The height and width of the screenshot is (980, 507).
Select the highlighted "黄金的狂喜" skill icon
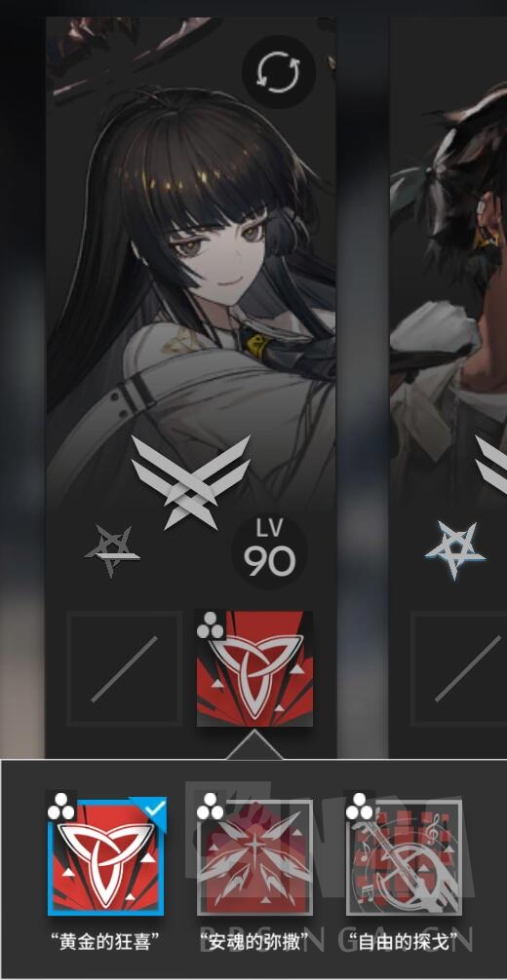point(106,857)
